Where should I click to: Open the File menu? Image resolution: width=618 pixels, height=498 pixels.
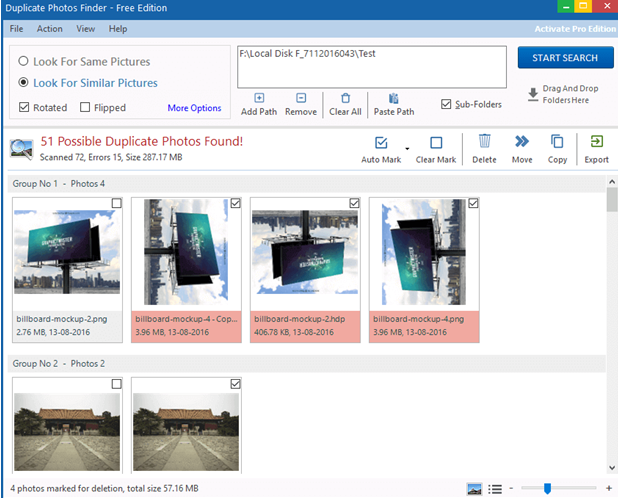(x=16, y=29)
